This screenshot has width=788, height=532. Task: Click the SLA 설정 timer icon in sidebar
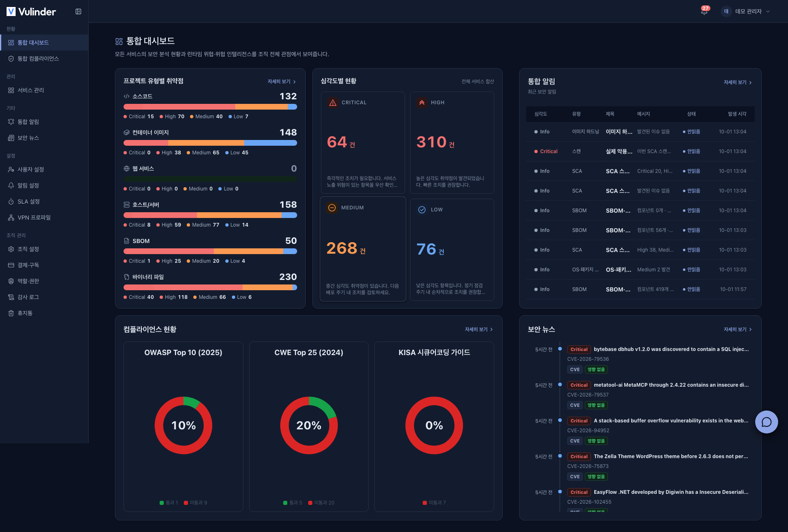point(11,202)
